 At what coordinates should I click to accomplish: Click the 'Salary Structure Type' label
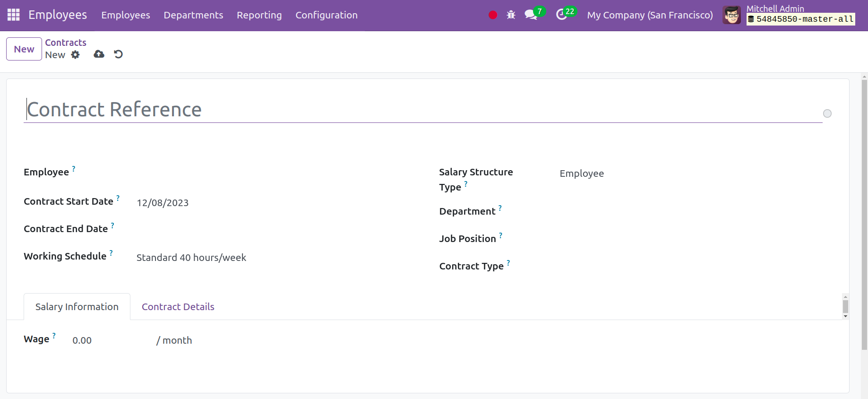coord(476,180)
